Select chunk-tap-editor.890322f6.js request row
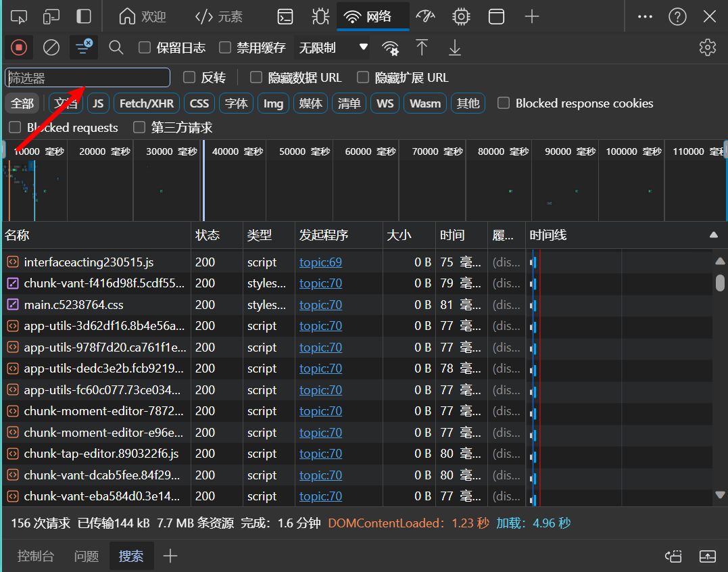The height and width of the screenshot is (572, 728). (x=358, y=454)
